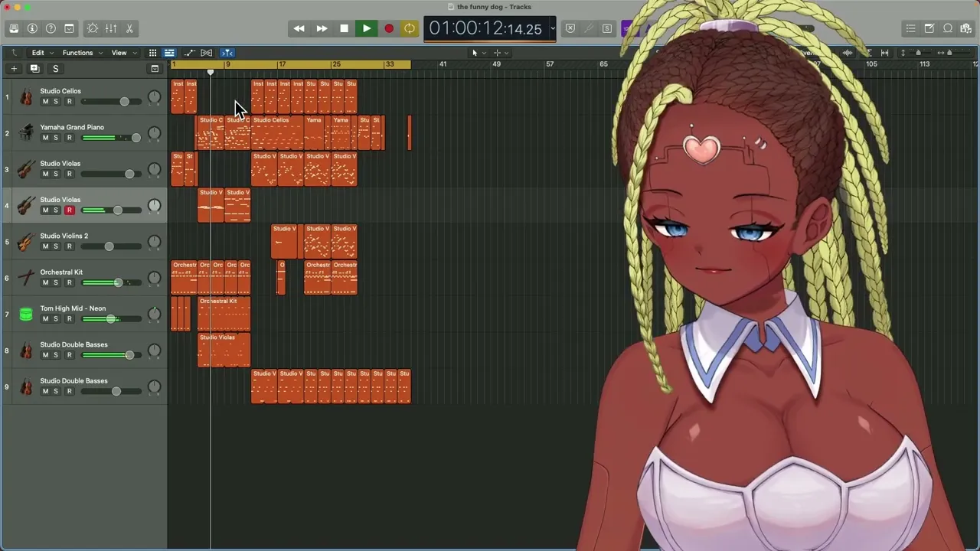Show Flex editing icon
The width and height of the screenshot is (980, 551).
point(206,53)
